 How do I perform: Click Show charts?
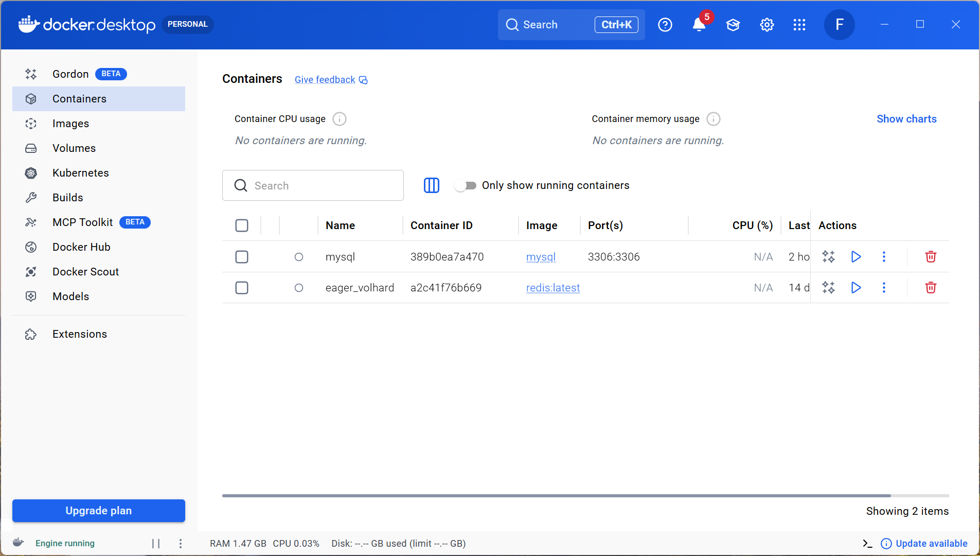(x=906, y=119)
